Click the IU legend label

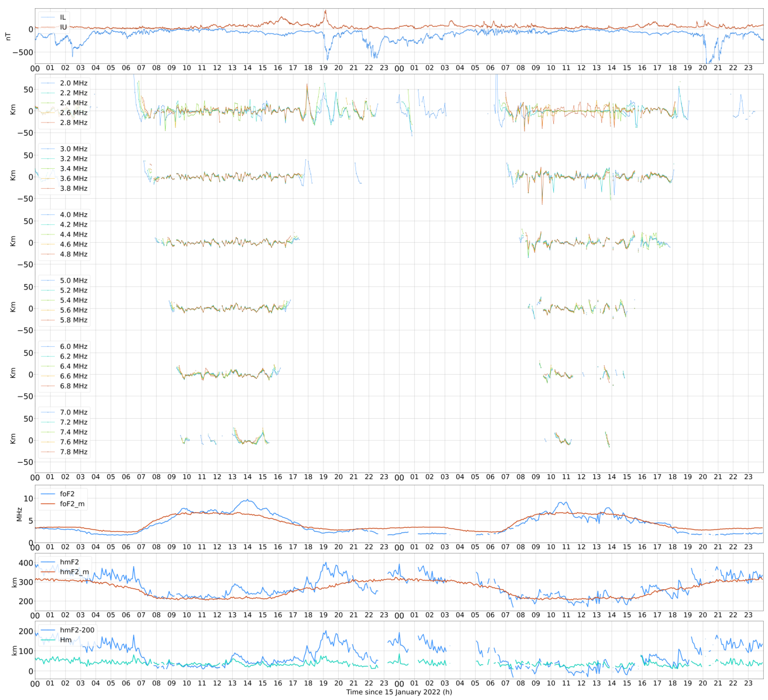point(63,27)
